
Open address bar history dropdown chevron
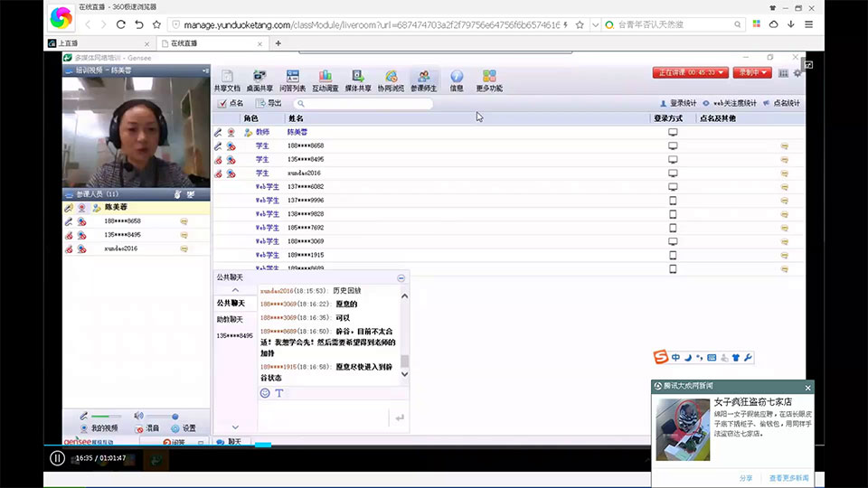(595, 24)
